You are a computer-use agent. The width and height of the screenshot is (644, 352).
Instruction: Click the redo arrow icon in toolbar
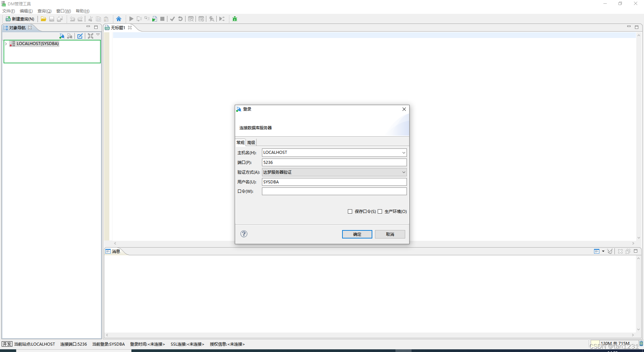pos(80,19)
